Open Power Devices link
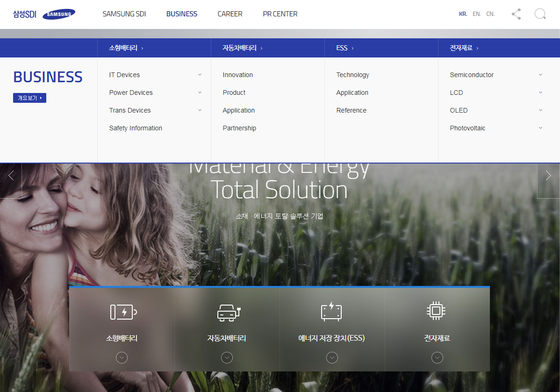560x392 pixels. click(131, 93)
